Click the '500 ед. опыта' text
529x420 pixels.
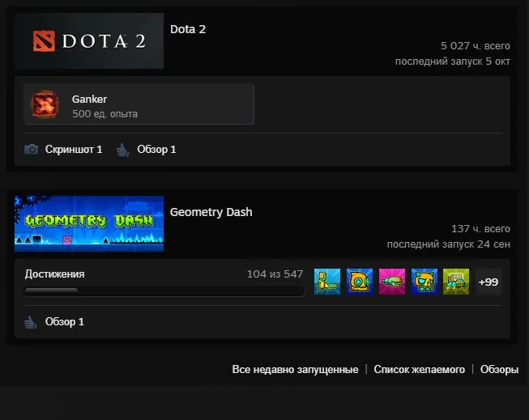click(x=105, y=114)
